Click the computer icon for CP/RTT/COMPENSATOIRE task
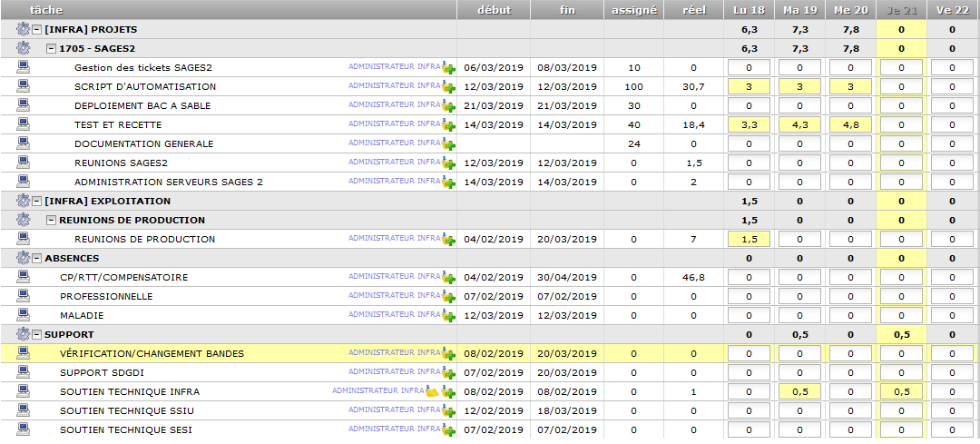 pyautogui.click(x=23, y=277)
